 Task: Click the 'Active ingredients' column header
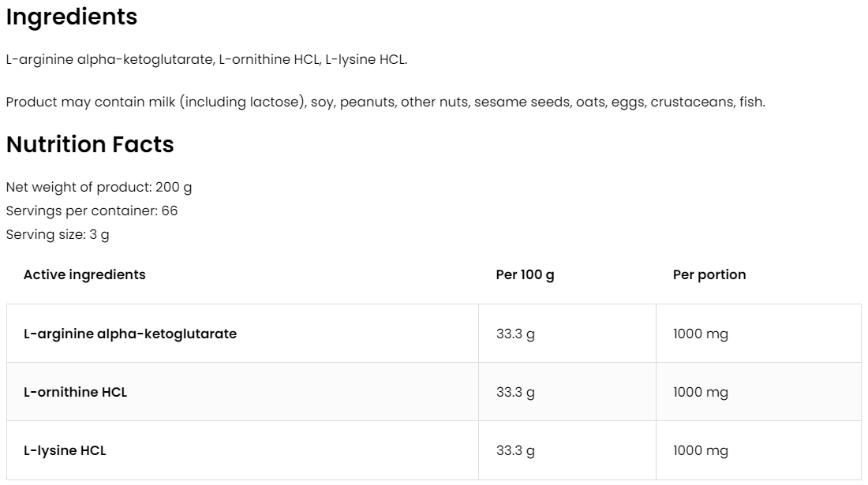[84, 274]
